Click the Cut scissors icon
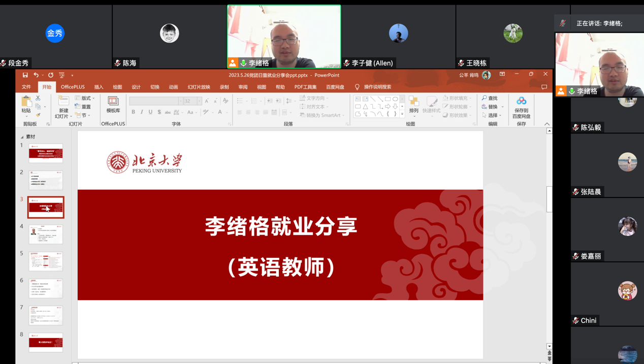 click(38, 98)
